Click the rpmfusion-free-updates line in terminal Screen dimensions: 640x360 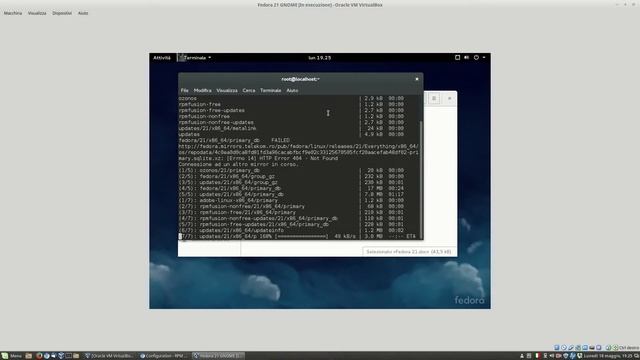pyautogui.click(x=211, y=110)
